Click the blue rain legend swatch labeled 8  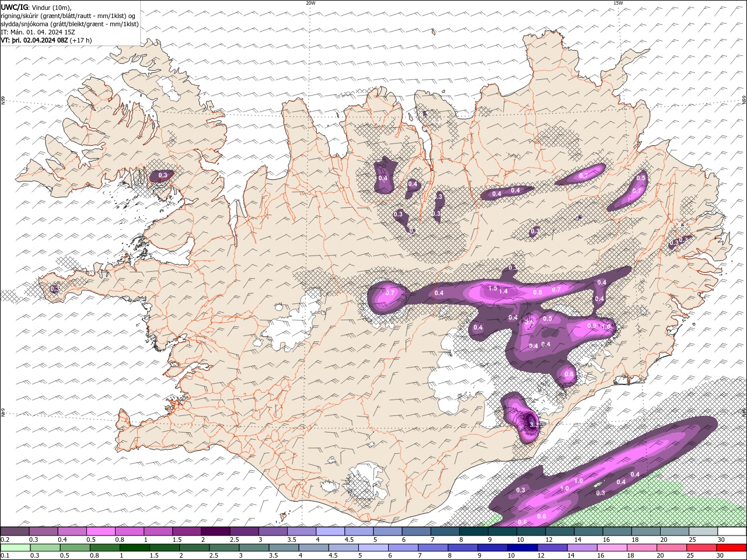tap(463, 548)
